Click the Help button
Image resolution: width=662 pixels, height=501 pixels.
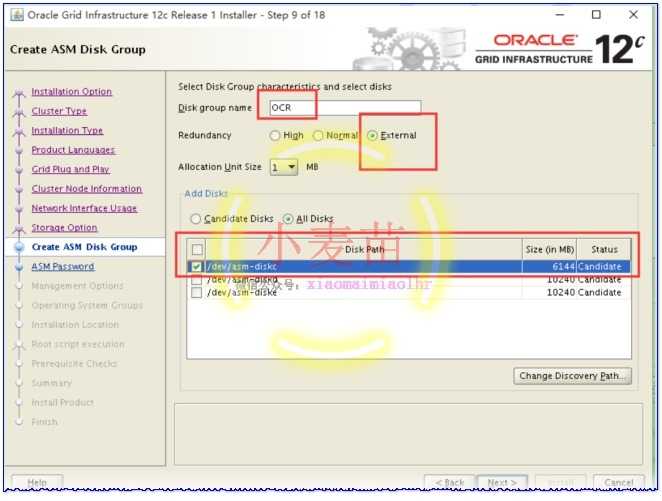pos(37,482)
